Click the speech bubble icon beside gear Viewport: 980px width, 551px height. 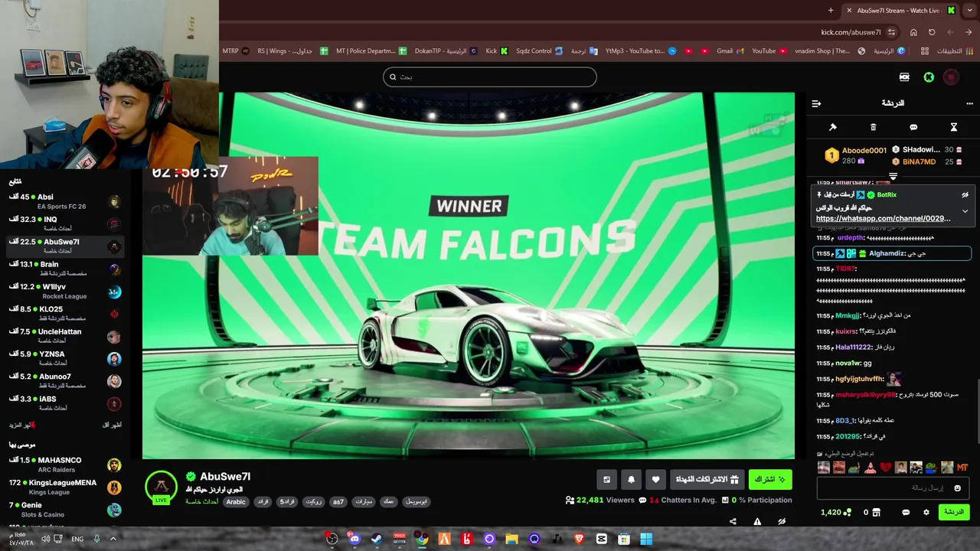[x=906, y=512]
